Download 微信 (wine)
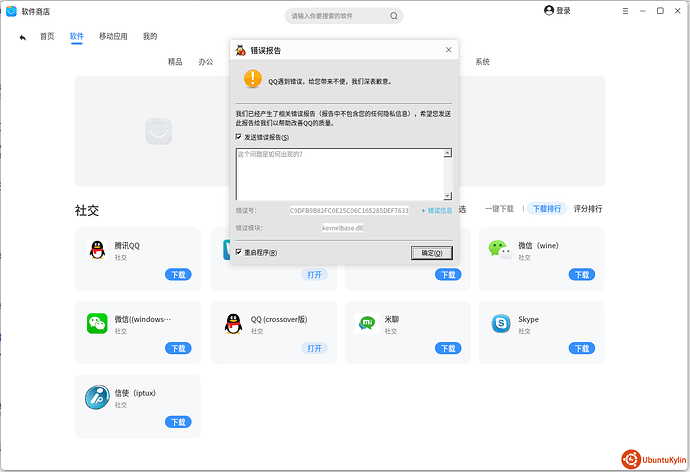Viewport: 690px width, 472px height. pyautogui.click(x=582, y=274)
